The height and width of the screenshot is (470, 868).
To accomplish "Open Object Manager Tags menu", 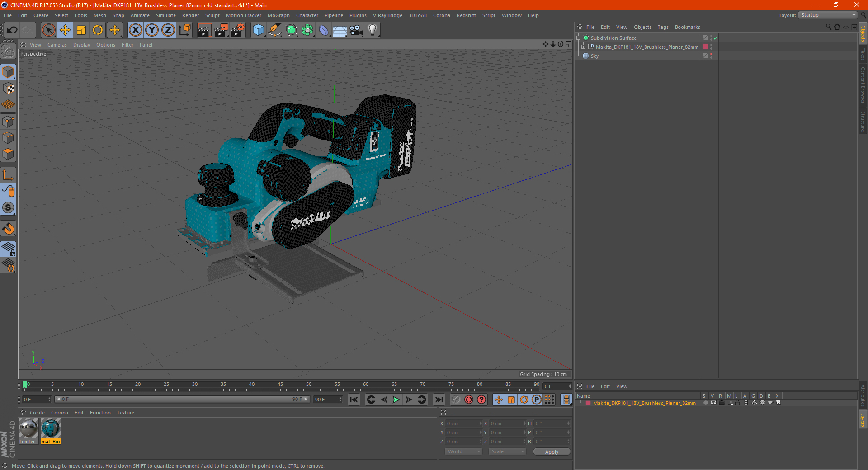I will pos(663,27).
